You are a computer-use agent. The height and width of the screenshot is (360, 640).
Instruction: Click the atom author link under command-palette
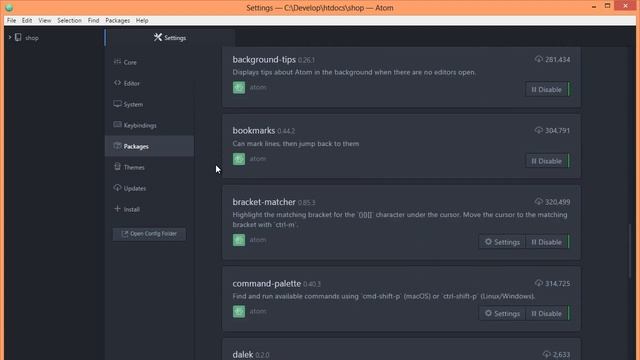coord(258,311)
